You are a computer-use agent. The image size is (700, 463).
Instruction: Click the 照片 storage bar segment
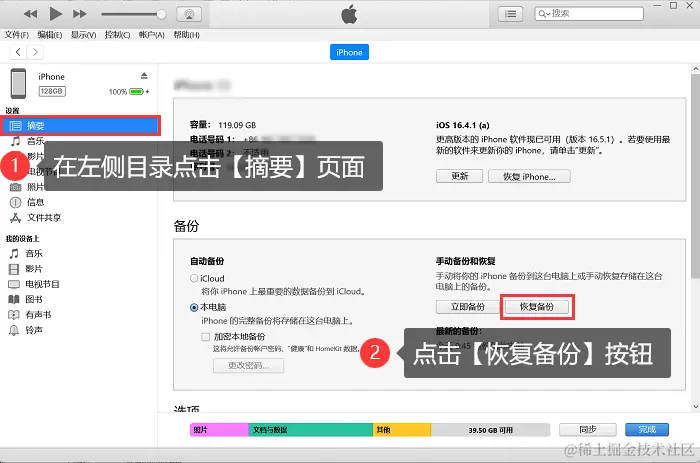tap(219, 430)
